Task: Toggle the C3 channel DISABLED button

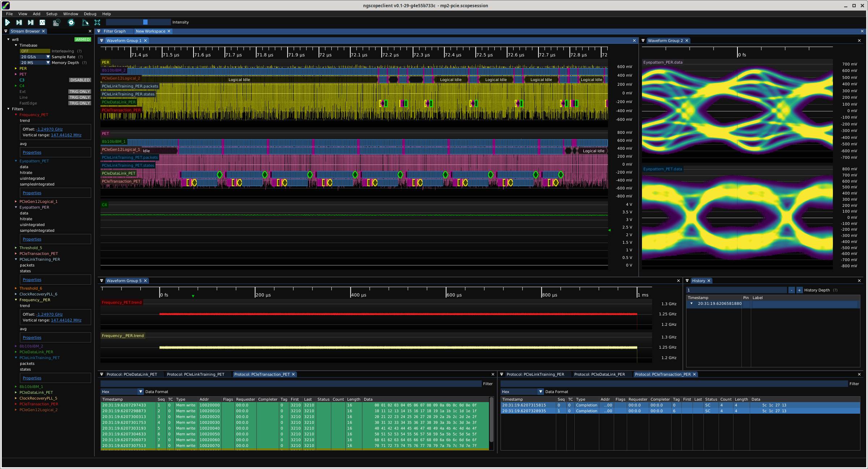Action: point(80,80)
